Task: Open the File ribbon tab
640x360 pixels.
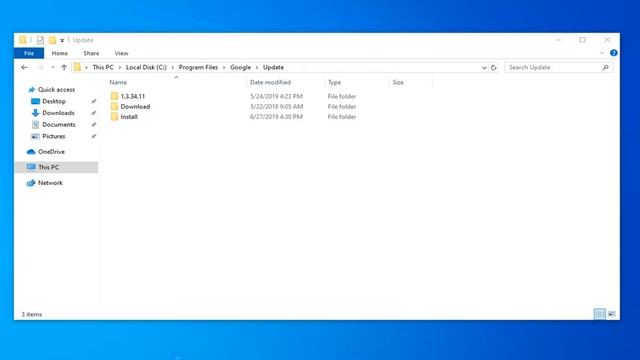Action: pyautogui.click(x=29, y=53)
